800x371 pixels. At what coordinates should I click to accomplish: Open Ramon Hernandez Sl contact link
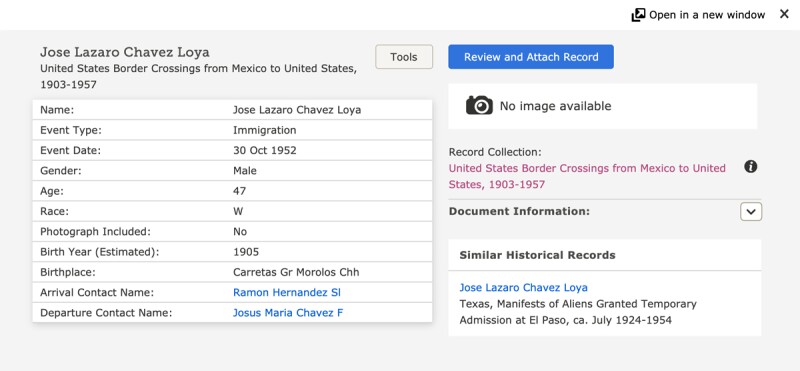(x=287, y=292)
